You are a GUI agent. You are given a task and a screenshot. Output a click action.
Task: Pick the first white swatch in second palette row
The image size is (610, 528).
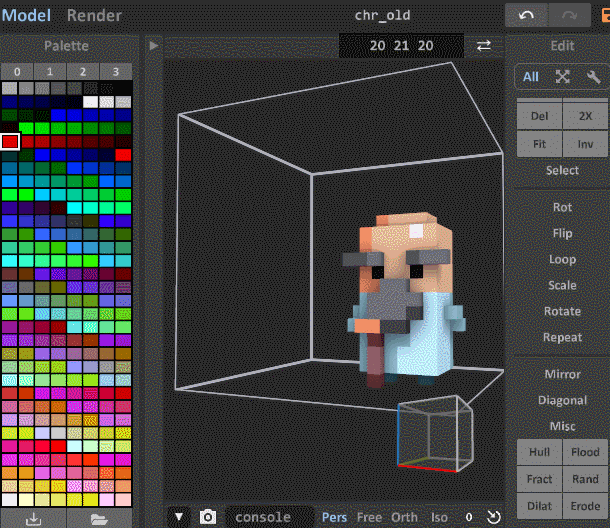[x=90, y=102]
